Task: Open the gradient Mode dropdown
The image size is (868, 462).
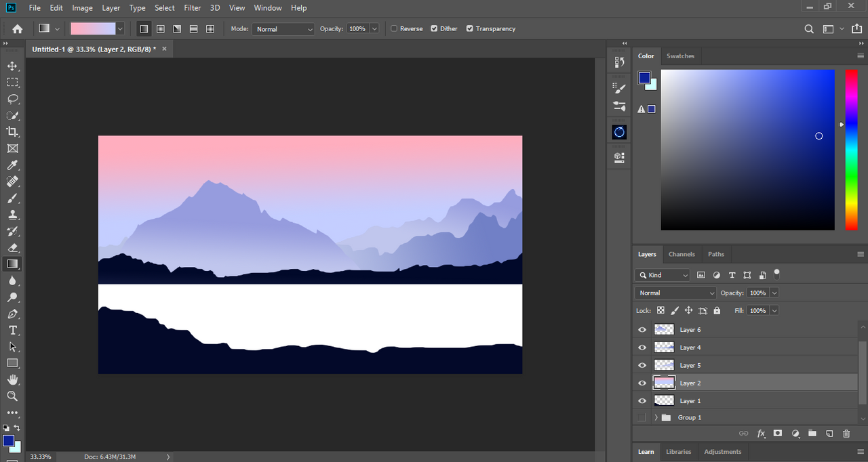Action: (x=283, y=29)
